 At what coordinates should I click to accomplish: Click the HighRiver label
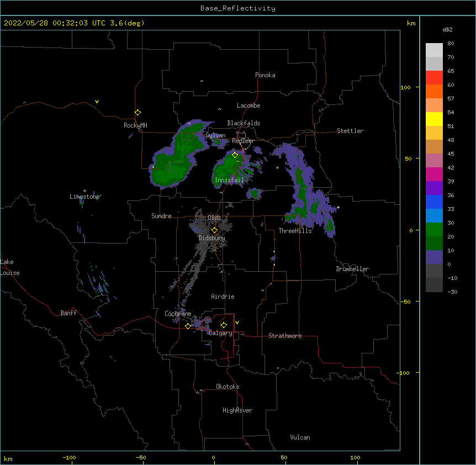click(x=237, y=410)
